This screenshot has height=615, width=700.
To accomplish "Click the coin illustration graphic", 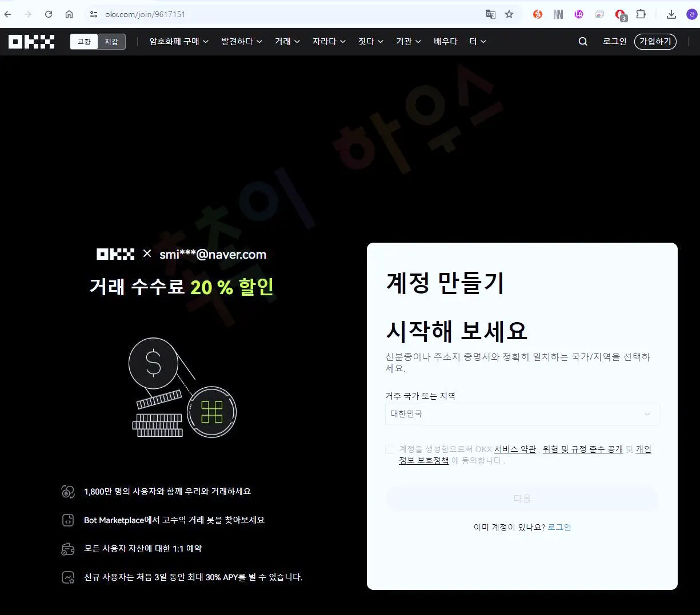I will tap(183, 388).
